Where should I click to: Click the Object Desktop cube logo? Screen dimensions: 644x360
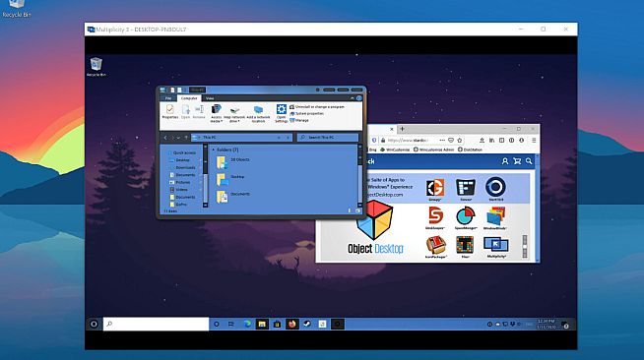pyautogui.click(x=374, y=219)
